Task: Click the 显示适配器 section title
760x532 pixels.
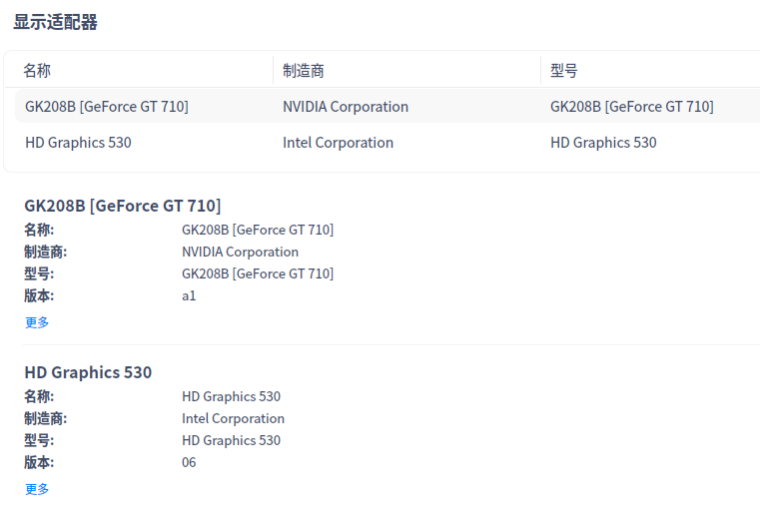Action: click(55, 22)
